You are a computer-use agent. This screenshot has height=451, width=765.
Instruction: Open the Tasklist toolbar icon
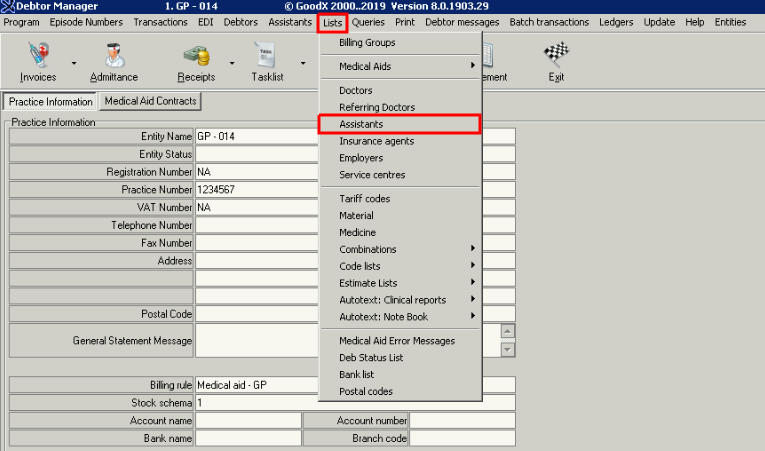(x=266, y=55)
